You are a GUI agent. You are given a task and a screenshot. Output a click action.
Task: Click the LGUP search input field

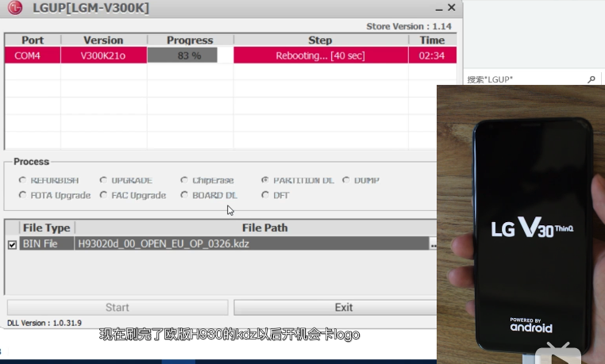526,79
